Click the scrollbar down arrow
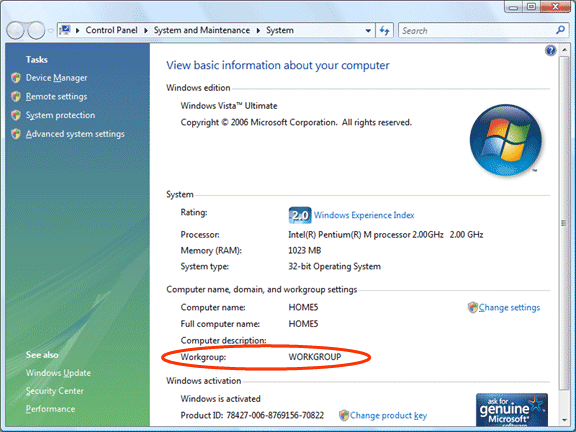 point(564,420)
